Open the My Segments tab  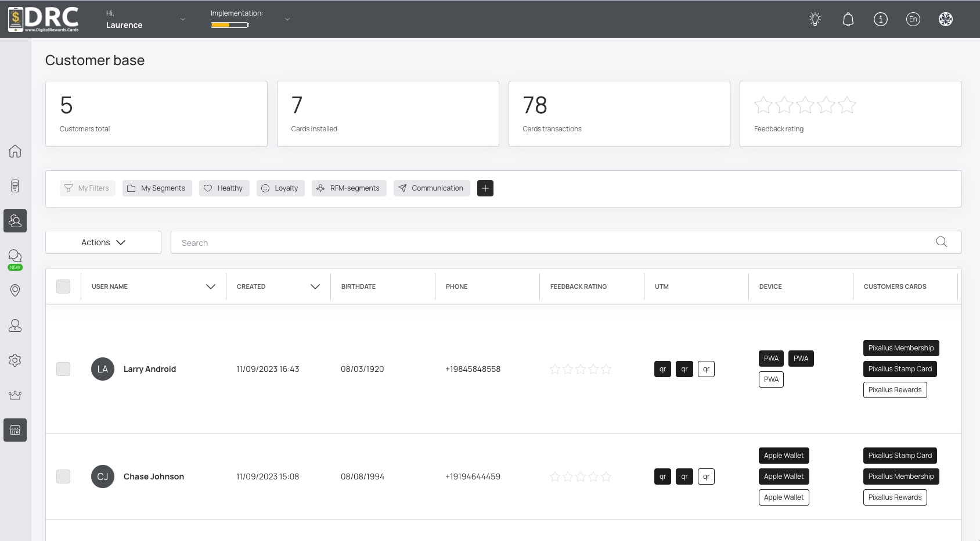[157, 188]
